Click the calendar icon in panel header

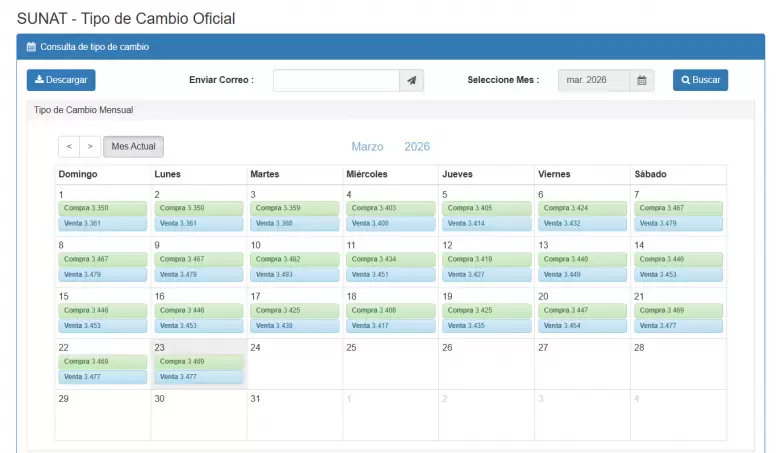(31, 47)
